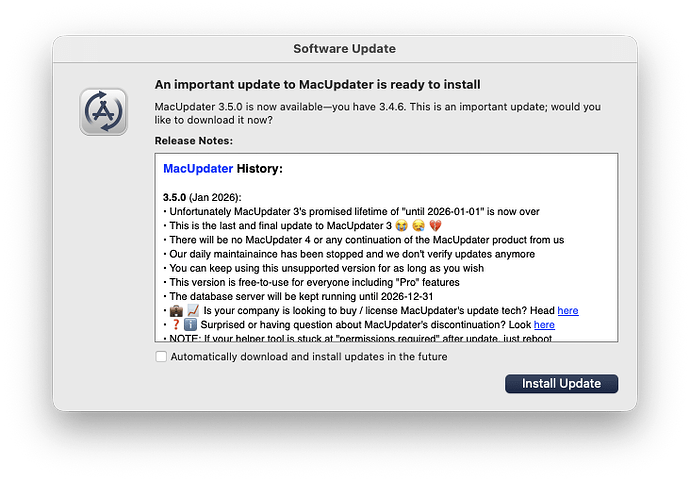Open the 'here' link about MacUpdater's discontinuation
Screen dimensions: 690x480
click(x=544, y=325)
